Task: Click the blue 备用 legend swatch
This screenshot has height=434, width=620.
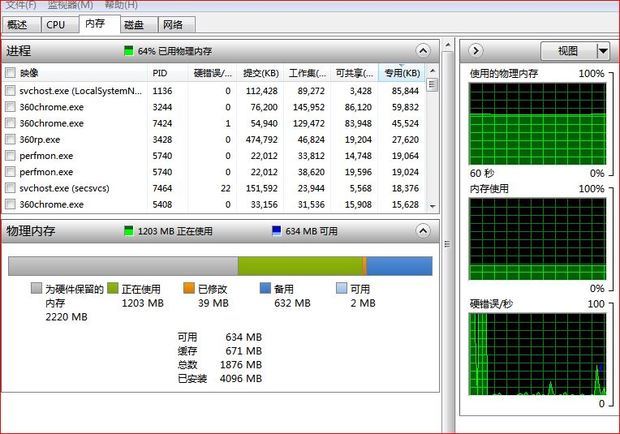Action: tap(265, 288)
